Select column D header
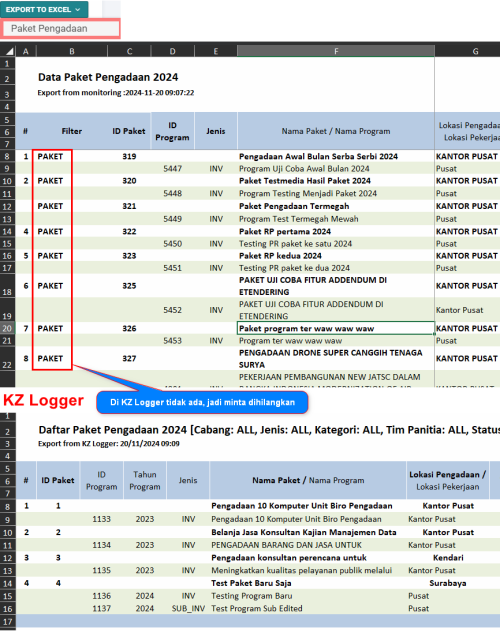Screen dimensions: 500x639 (173, 51)
